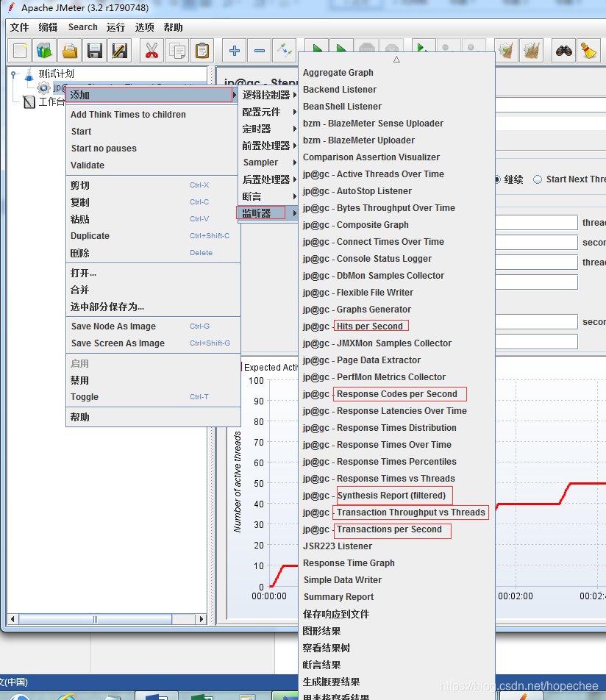This screenshot has width=606, height=700.
Task: Click the Reset Search brush icon
Action: [x=589, y=51]
